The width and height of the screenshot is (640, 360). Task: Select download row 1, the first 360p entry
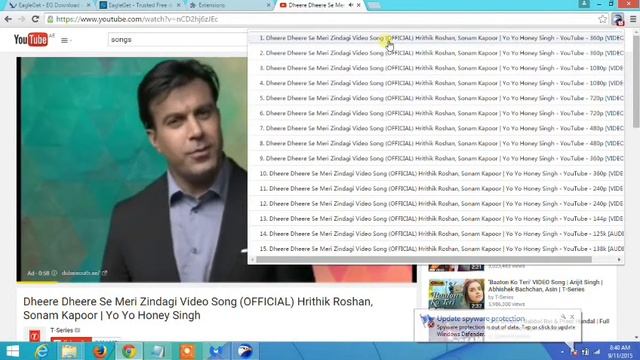point(436,38)
